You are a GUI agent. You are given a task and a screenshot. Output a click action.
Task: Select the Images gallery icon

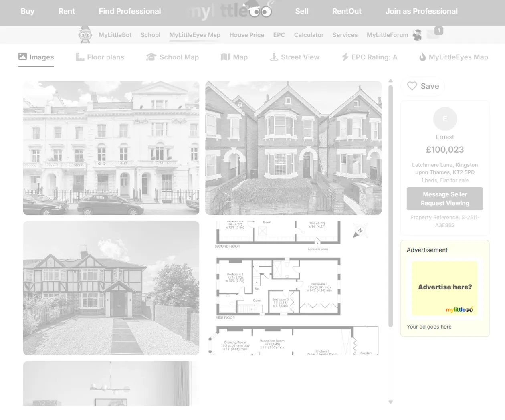(22, 57)
